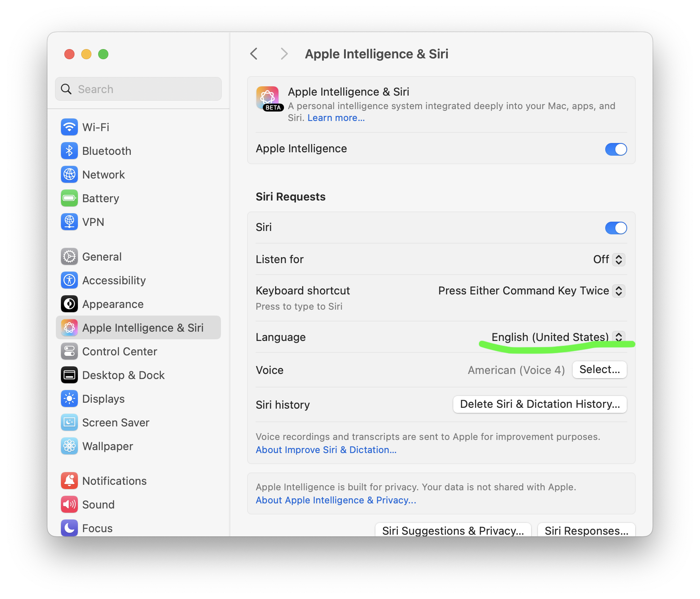Select Network in the sidebar
700x599 pixels.
pos(138,174)
